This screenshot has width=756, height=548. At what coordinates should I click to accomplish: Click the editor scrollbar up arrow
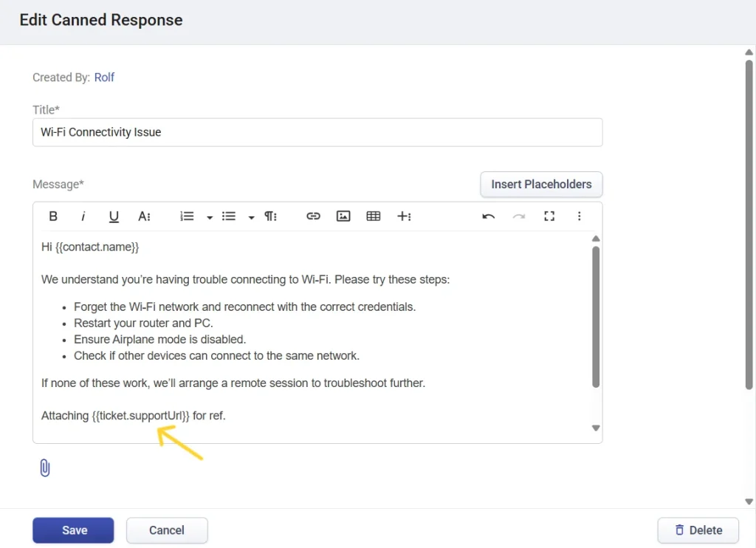pyautogui.click(x=596, y=239)
